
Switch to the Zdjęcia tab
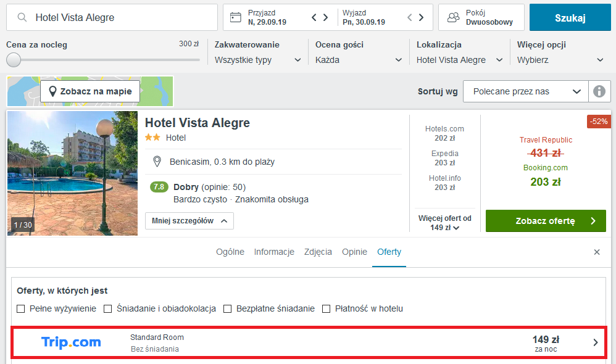point(318,252)
